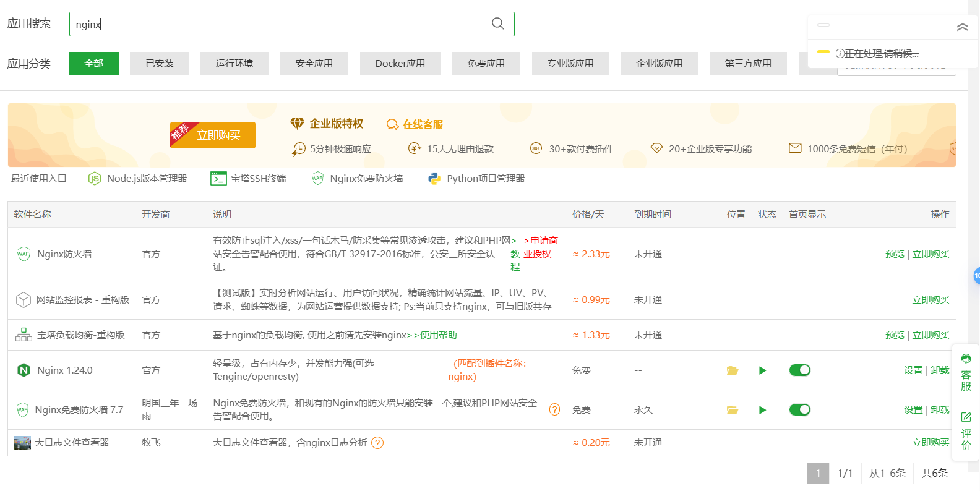Open folder location for Nginx 1.24.0
Screen dimensions: 980x491
(x=733, y=370)
